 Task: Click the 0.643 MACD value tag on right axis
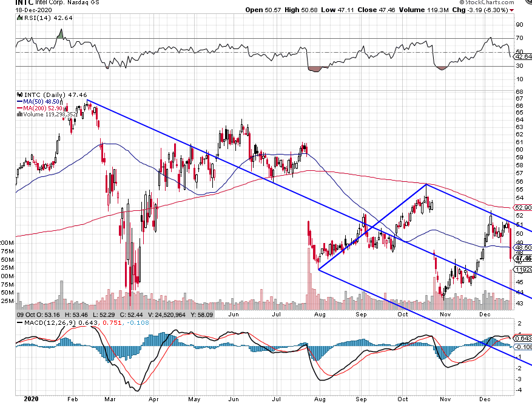tap(523, 338)
